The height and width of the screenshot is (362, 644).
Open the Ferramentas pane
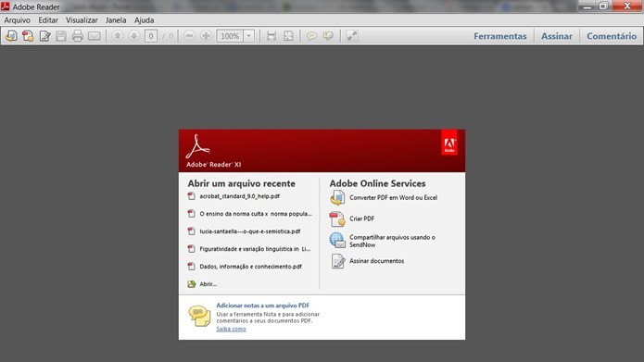tap(499, 36)
